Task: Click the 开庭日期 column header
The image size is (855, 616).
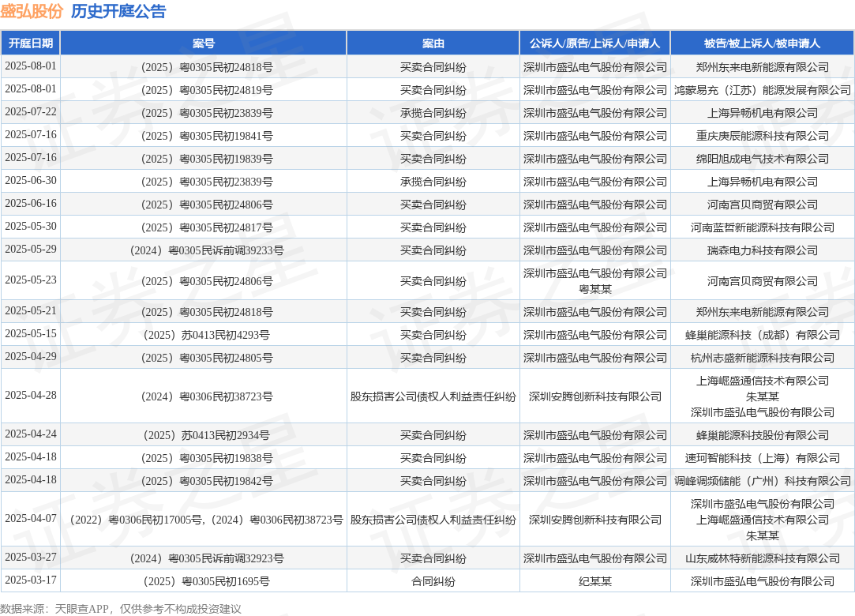Action: click(x=31, y=43)
